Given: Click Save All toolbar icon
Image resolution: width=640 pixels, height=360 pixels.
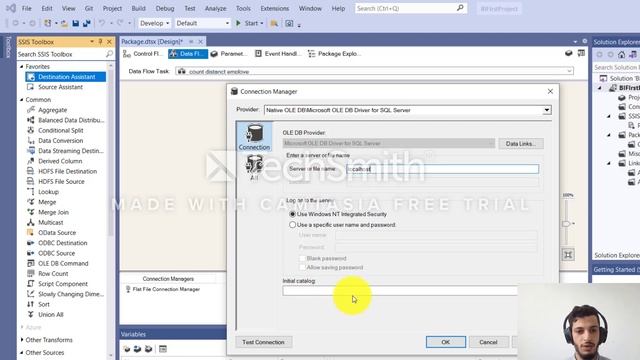Looking at the screenshot, I should point(87,23).
